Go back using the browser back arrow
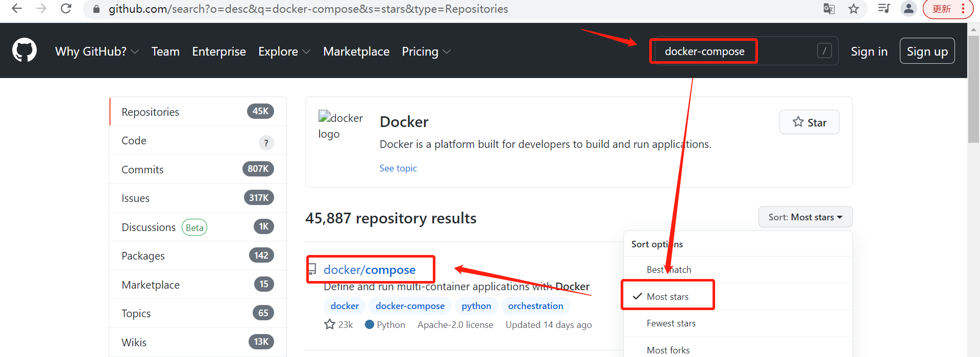Screen dimensions: 980x357 pos(16,9)
